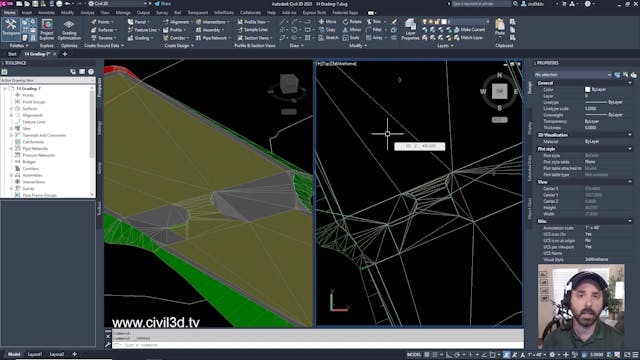
Task: Click the keyword search field in title bar
Action: point(481,4)
